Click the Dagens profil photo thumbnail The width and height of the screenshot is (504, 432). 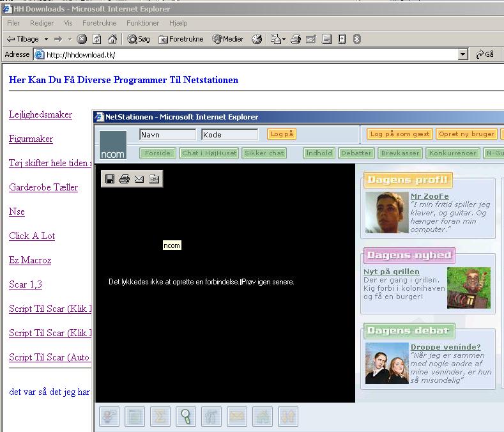click(x=386, y=213)
